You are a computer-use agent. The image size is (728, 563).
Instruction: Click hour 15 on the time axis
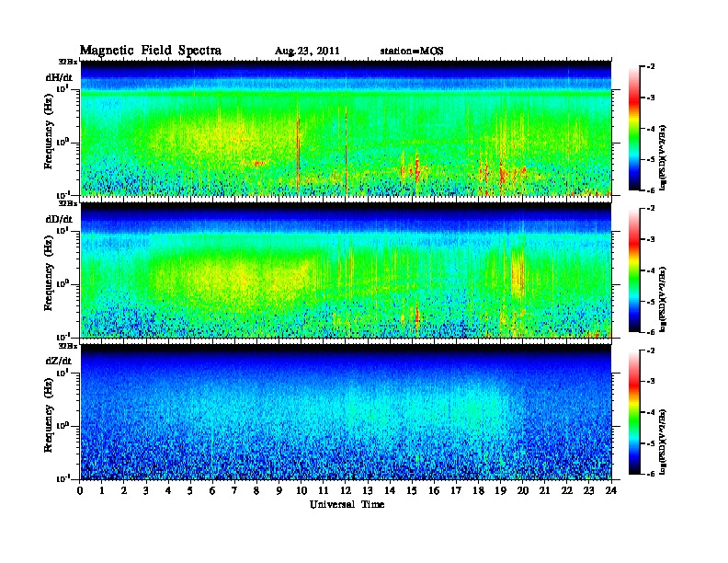[412, 491]
